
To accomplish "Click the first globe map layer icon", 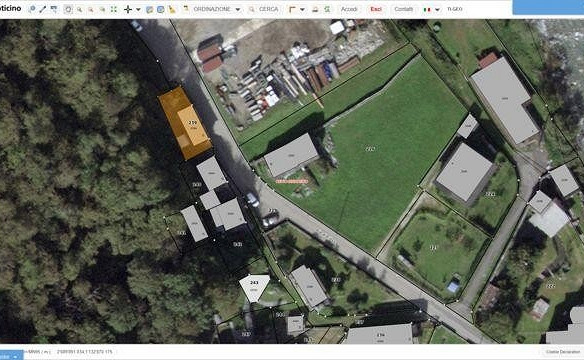I will (x=149, y=9).
